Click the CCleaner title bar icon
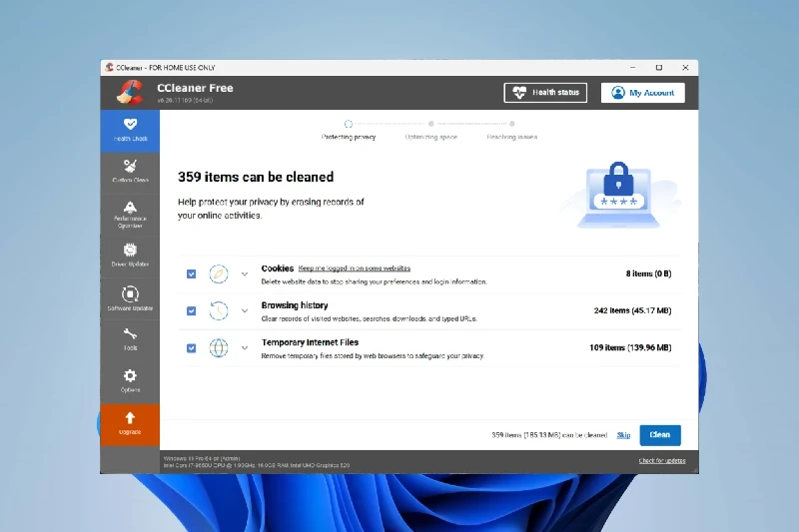 [x=109, y=67]
